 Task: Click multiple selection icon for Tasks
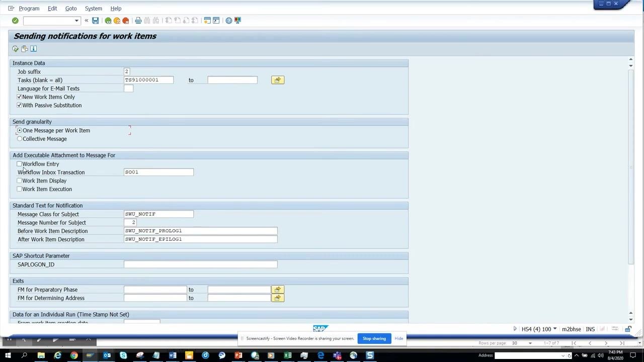tap(278, 80)
